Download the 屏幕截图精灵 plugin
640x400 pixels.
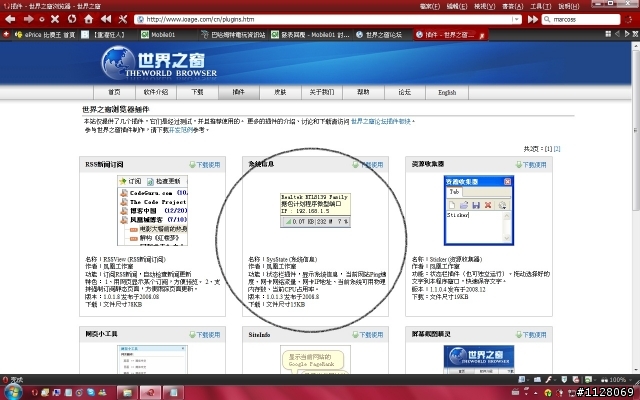coord(531,335)
